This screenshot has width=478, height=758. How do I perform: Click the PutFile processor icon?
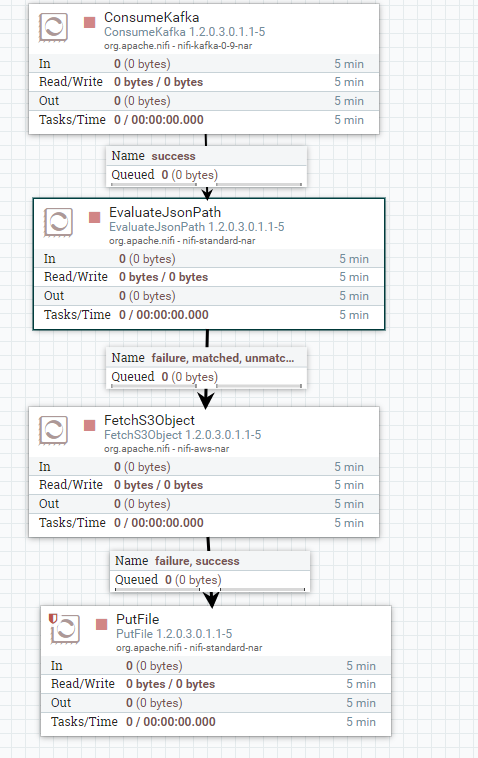click(65, 629)
